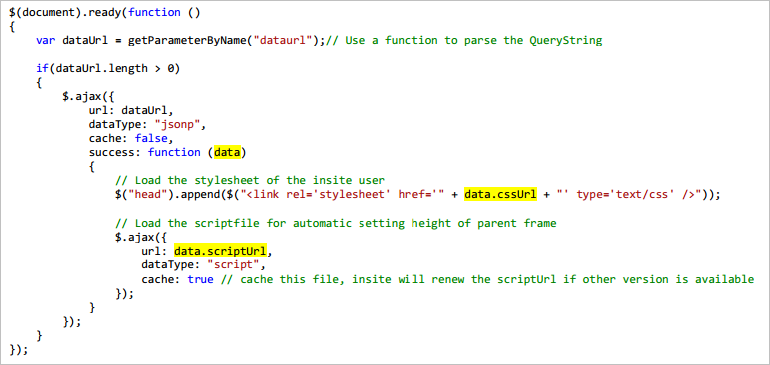Screen dimensions: 770x365
Task: Click the url: dataUrl line
Action: 131,111
